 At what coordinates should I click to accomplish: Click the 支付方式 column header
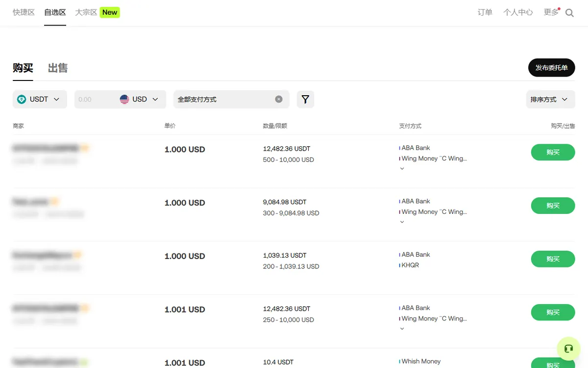point(410,126)
